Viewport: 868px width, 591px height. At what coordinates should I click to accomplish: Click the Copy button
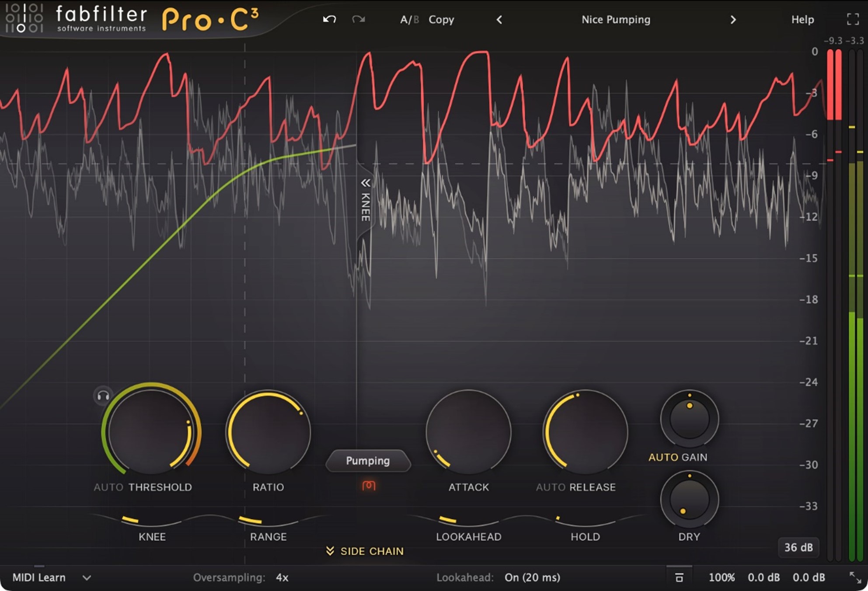point(441,20)
